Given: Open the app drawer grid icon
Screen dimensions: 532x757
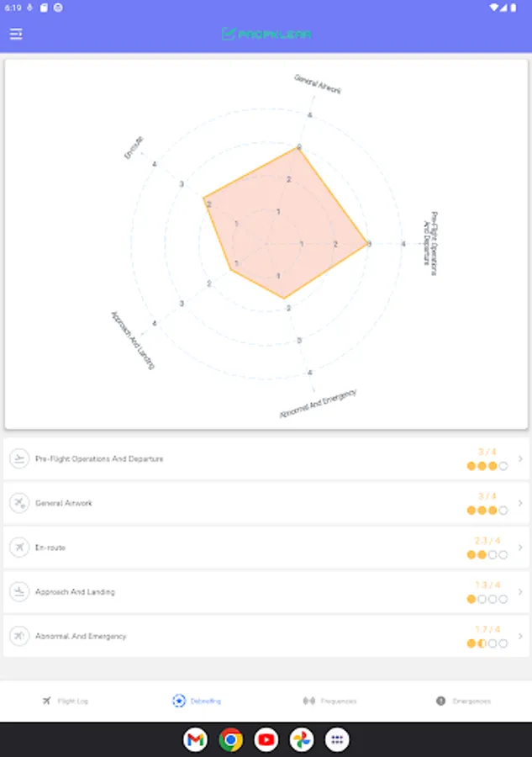Looking at the screenshot, I should (x=337, y=740).
